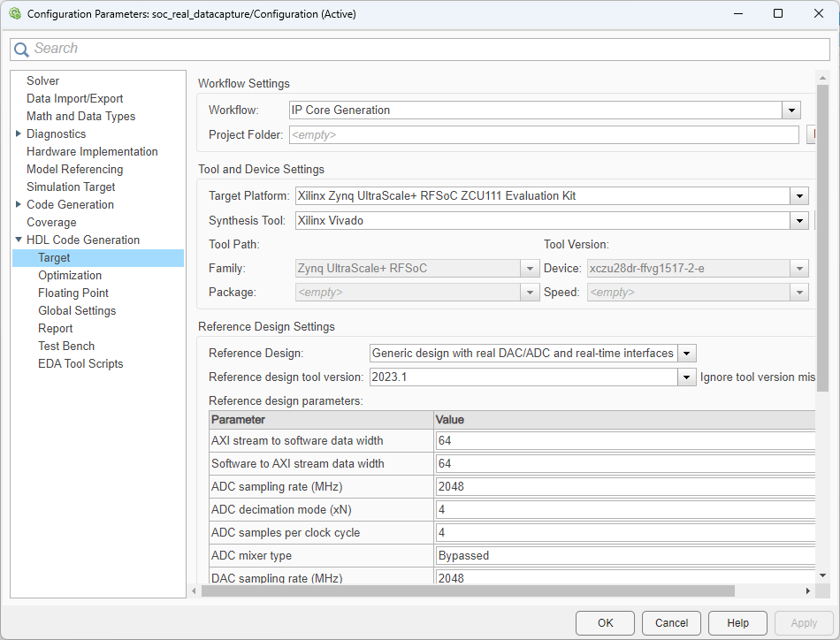Open Help for this dialog
This screenshot has height=640, width=840.
click(737, 623)
